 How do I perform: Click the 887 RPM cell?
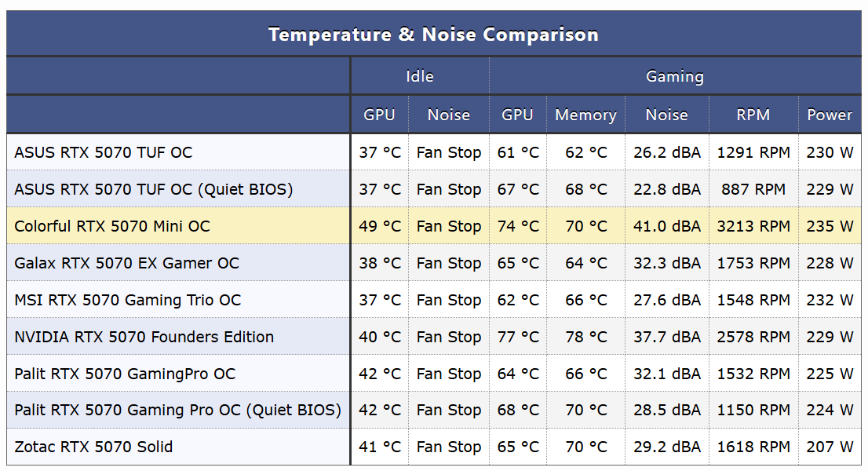(x=753, y=189)
